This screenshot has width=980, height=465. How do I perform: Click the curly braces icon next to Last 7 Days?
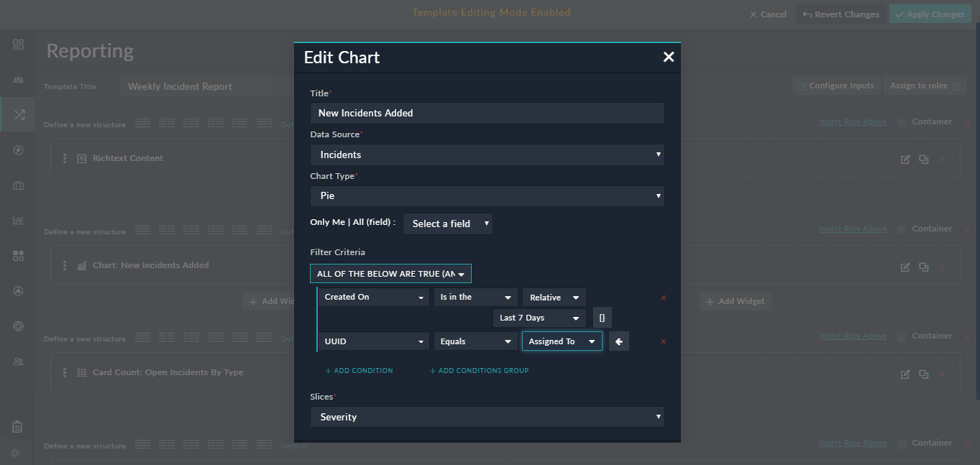pyautogui.click(x=602, y=317)
